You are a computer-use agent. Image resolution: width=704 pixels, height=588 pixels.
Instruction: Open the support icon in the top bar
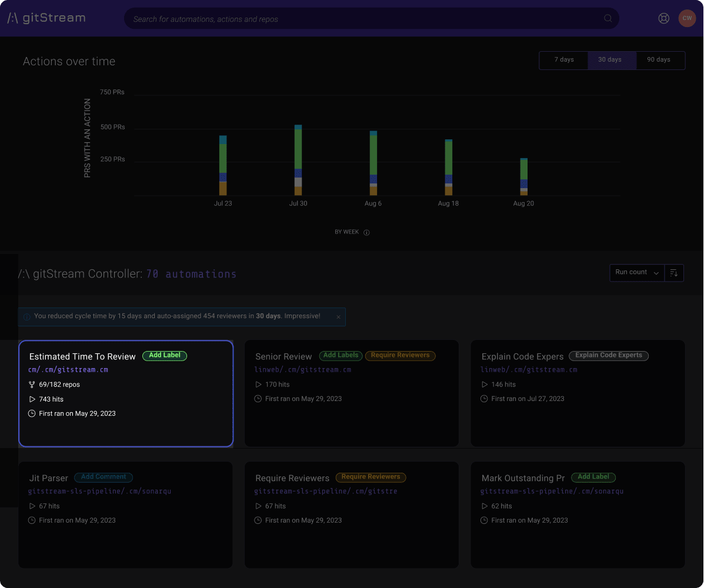[x=663, y=18]
